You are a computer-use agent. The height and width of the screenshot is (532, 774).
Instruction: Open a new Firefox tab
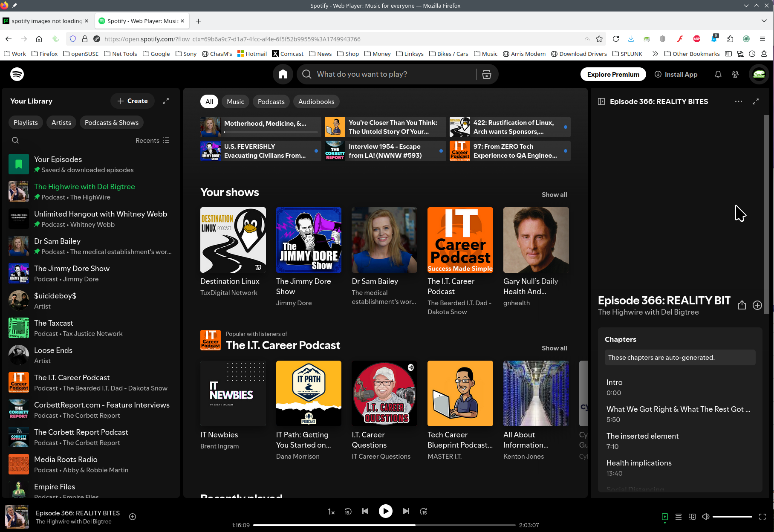click(x=199, y=21)
